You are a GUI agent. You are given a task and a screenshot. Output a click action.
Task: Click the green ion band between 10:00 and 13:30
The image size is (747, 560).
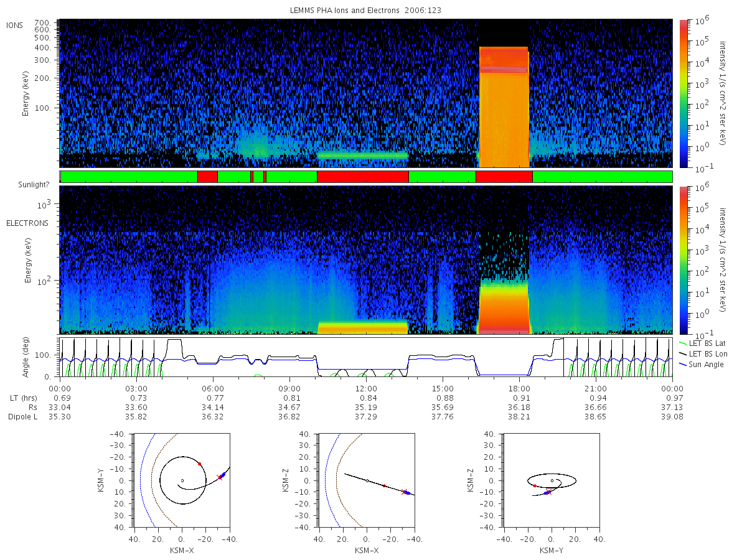[363, 156]
